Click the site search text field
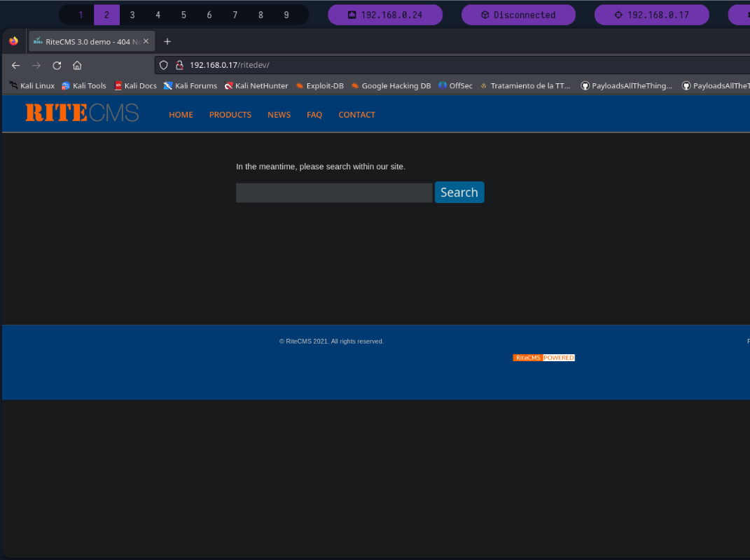 pos(334,192)
